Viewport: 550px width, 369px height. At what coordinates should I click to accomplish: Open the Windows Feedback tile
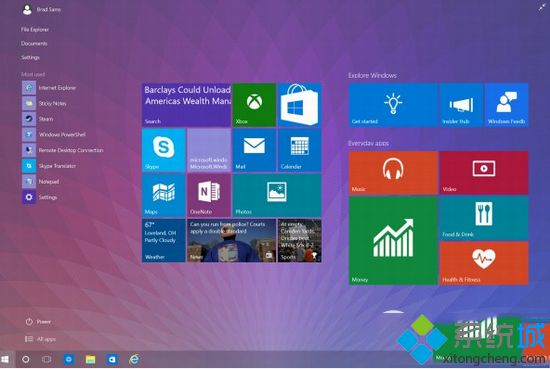pyautogui.click(x=507, y=105)
